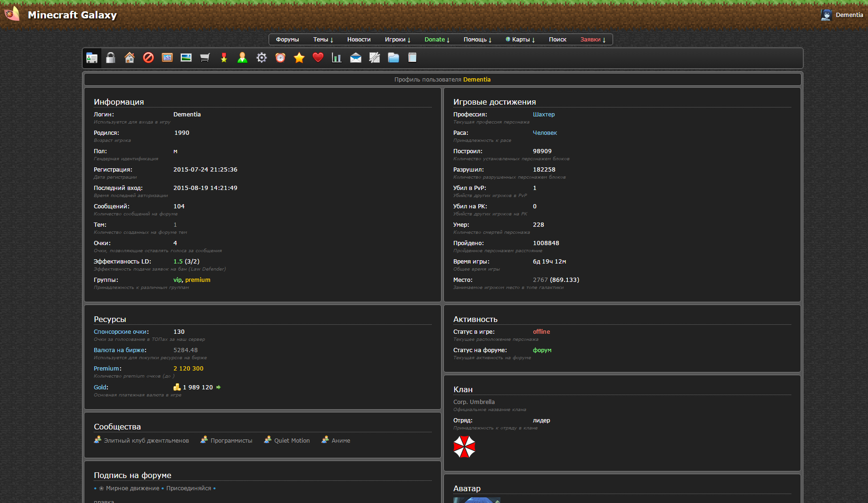This screenshot has height=503, width=868.
Task: Open the green user silhouette icon
Action: click(x=243, y=58)
